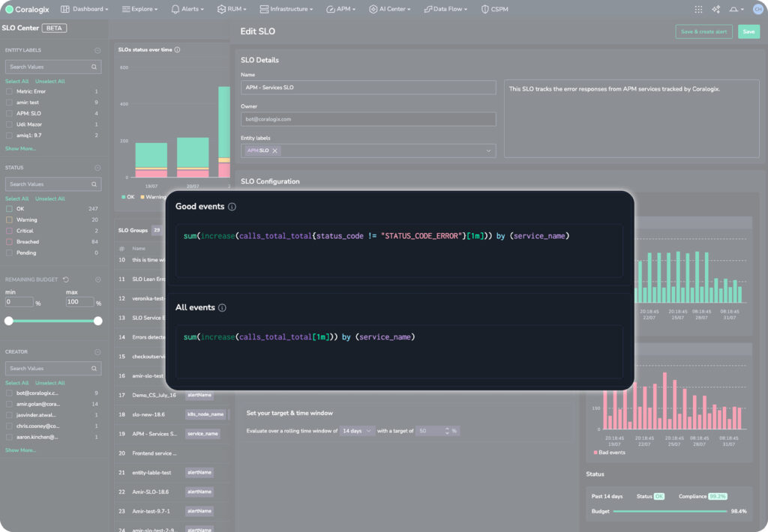The height and width of the screenshot is (532, 768).
Task: Click search icon in Entity Labels field
Action: (94, 67)
